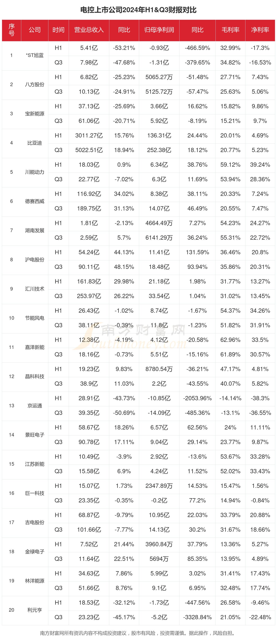Image resolution: width=277 pixels, height=644 pixels.
Task: Click the 序号 column header
Action: coord(11,30)
